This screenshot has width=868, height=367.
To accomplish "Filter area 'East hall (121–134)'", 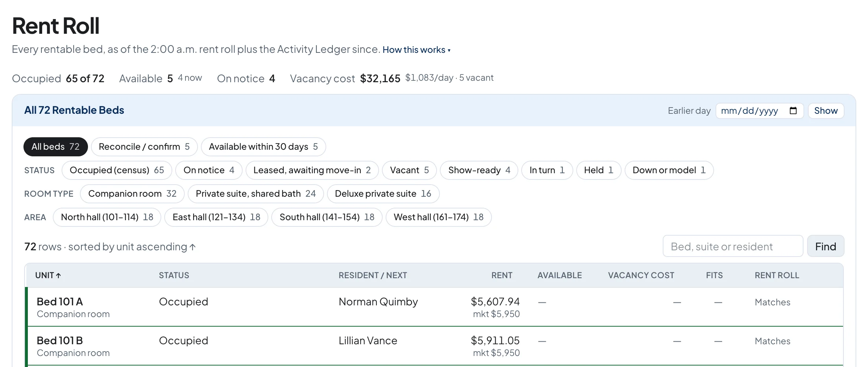I will (216, 217).
